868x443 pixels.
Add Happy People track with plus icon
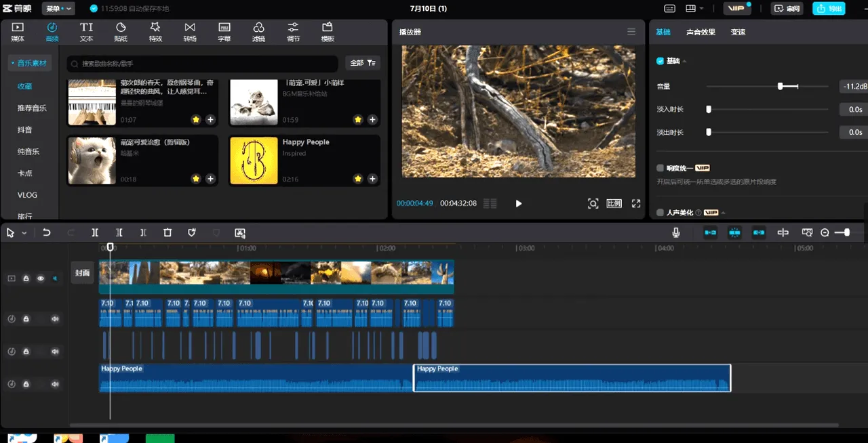coord(372,179)
